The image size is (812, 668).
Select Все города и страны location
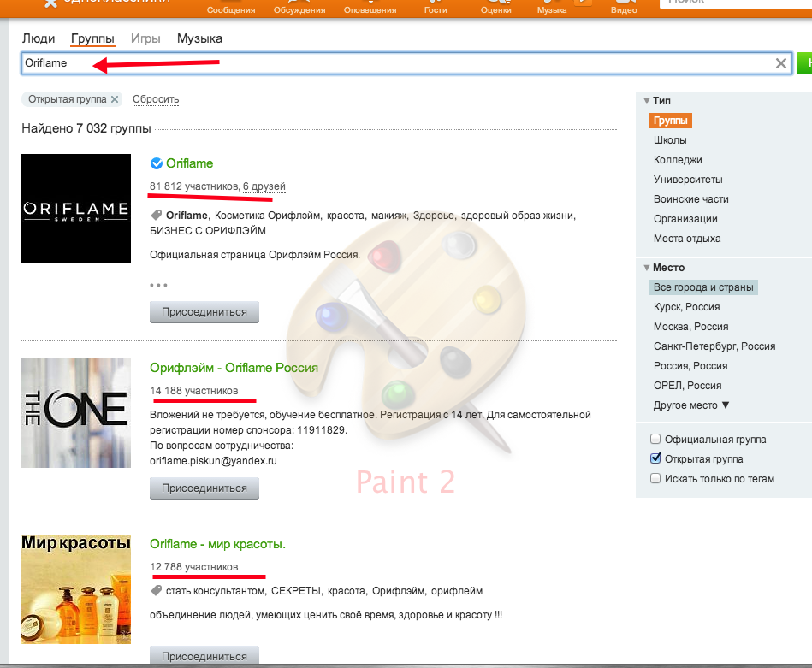703,287
